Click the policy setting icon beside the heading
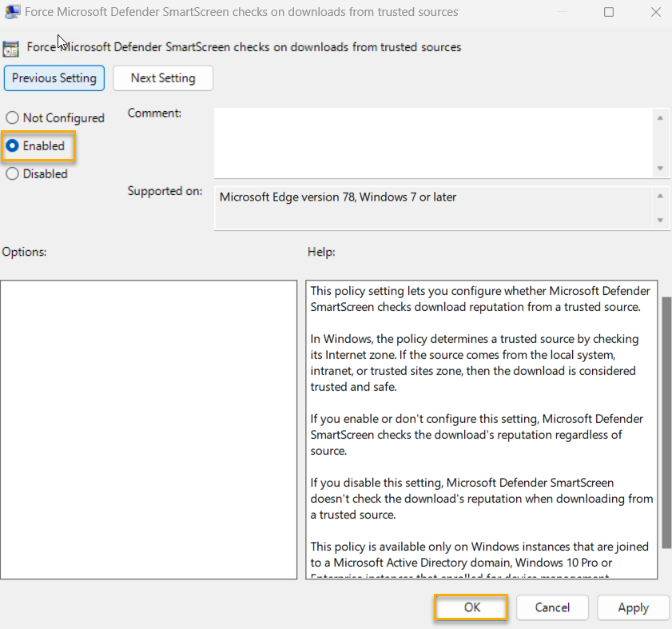 [10, 49]
